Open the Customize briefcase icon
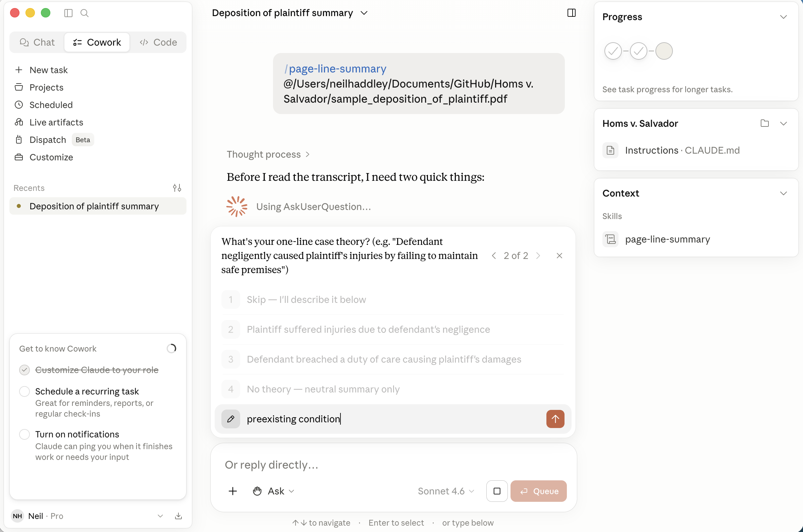Screen dimensions: 803x532 click(19, 157)
